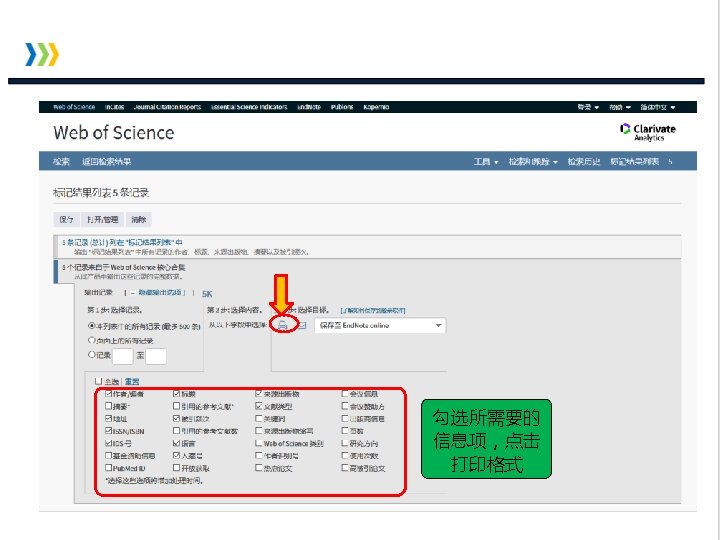Toggle the 来源出版物 checkbox
The width and height of the screenshot is (720, 540).
pyautogui.click(x=259, y=394)
